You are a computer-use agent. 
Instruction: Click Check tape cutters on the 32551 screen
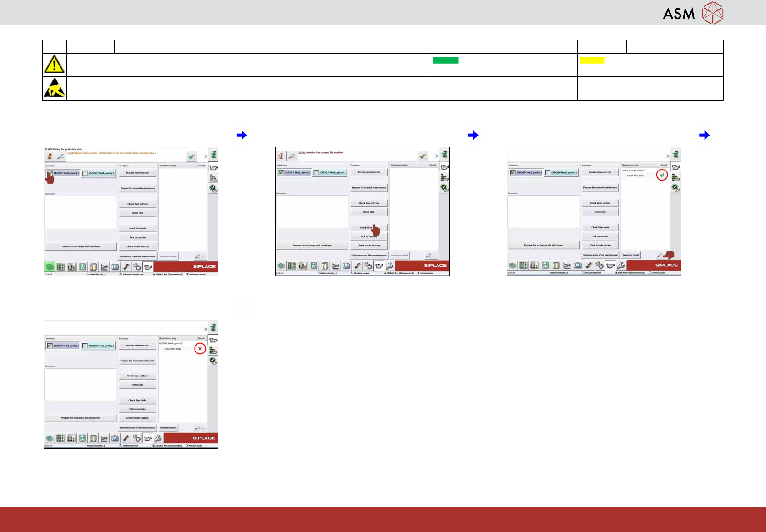[369, 203]
